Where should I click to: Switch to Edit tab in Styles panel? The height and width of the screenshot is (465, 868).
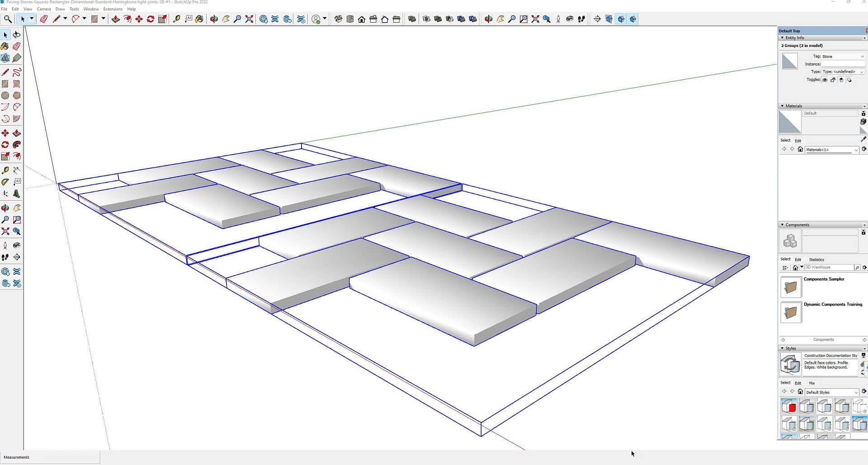(798, 383)
